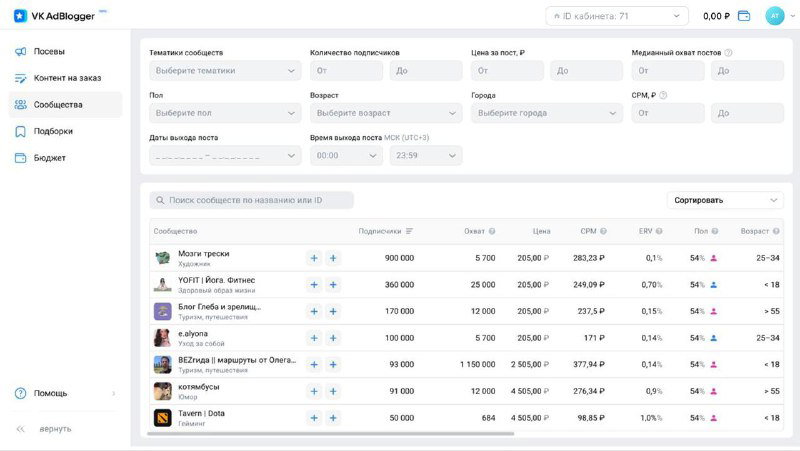This screenshot has height=451, width=800.
Task: Open the Сортировать dropdown
Action: coord(725,200)
